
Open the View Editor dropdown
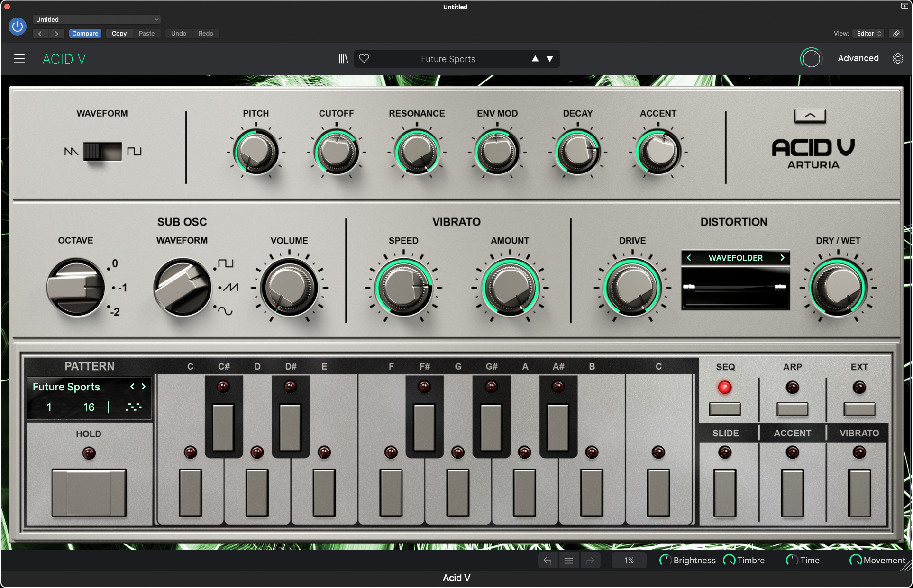click(868, 33)
